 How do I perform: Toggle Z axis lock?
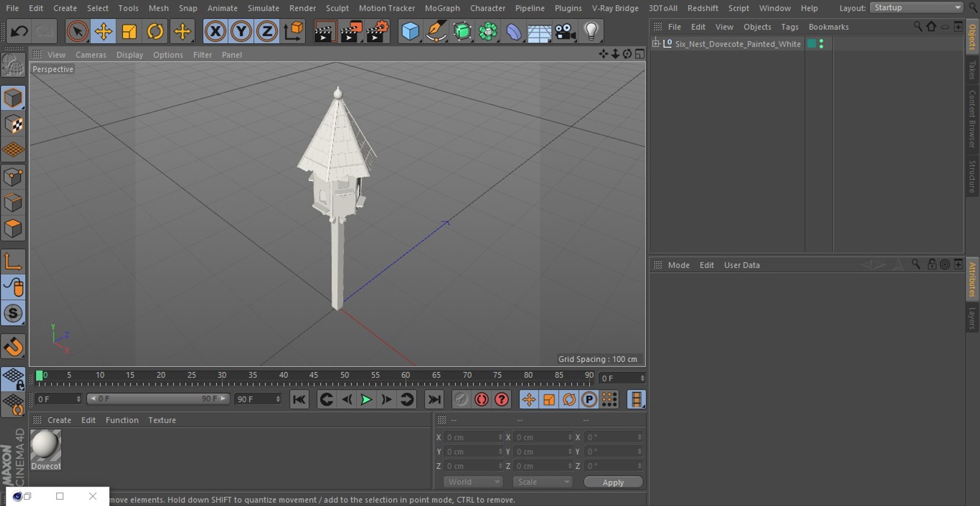pos(267,32)
